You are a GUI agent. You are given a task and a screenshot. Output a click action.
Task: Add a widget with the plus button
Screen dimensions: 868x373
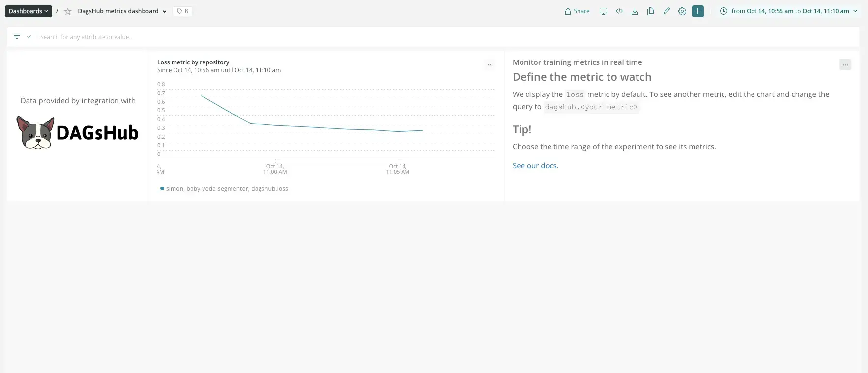click(698, 11)
